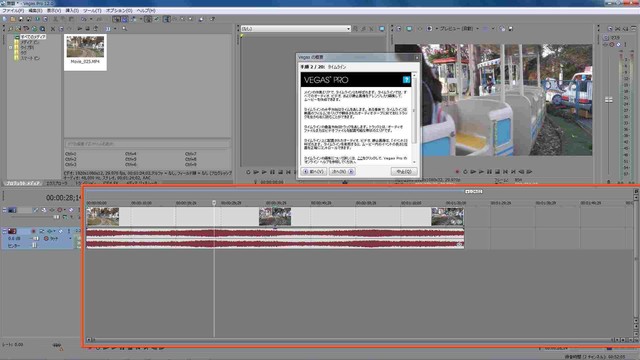640x360 pixels.
Task: Stop playback in the preview transport
Action: pyautogui.click(x=497, y=172)
